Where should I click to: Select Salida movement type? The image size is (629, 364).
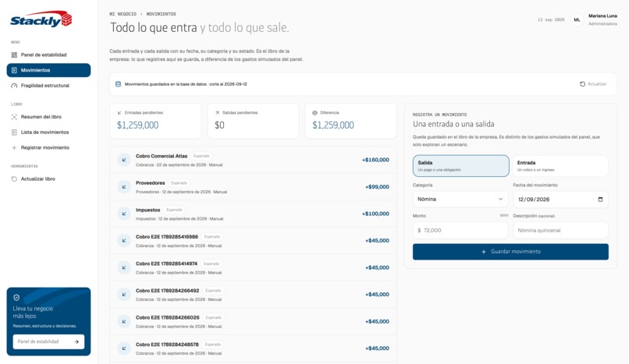[x=461, y=166]
